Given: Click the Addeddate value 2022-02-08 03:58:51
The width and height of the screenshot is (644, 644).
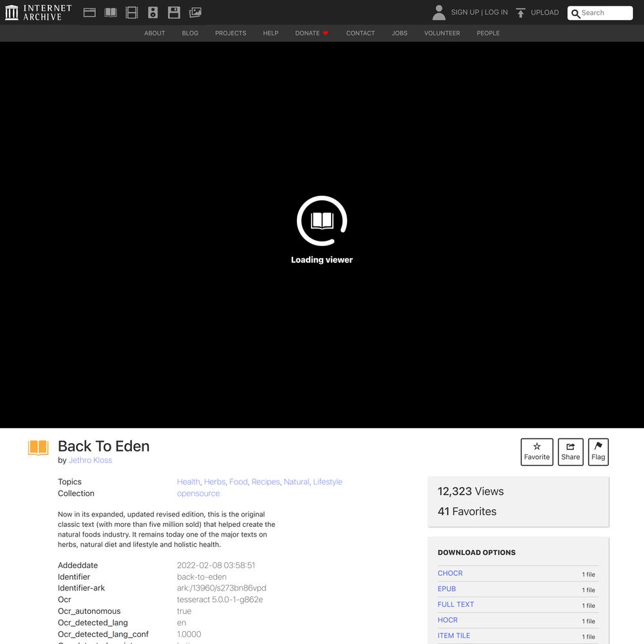Looking at the screenshot, I should point(216,565).
